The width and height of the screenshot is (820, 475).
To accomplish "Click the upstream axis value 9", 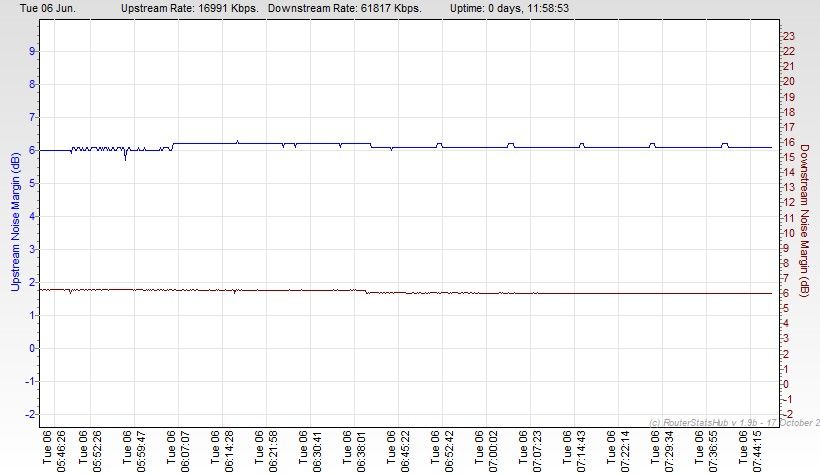I will pyautogui.click(x=32, y=51).
